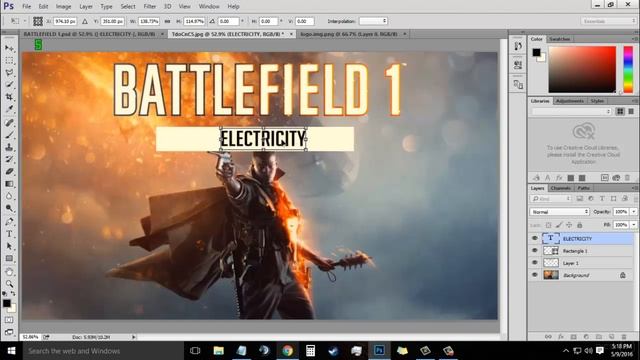
Task: Open the tool preset picker dropdown
Action: click(18, 21)
